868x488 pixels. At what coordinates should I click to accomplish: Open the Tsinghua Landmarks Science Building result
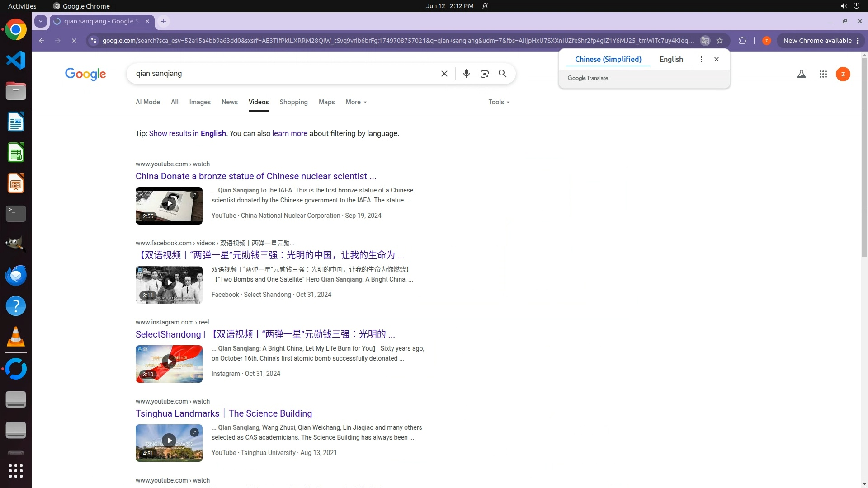click(x=223, y=413)
